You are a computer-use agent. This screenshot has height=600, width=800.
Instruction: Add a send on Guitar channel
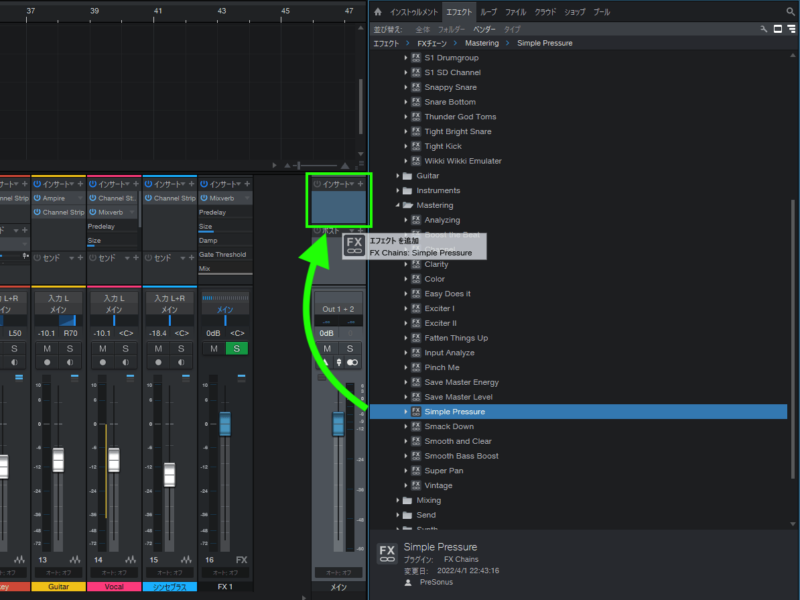coord(79,258)
